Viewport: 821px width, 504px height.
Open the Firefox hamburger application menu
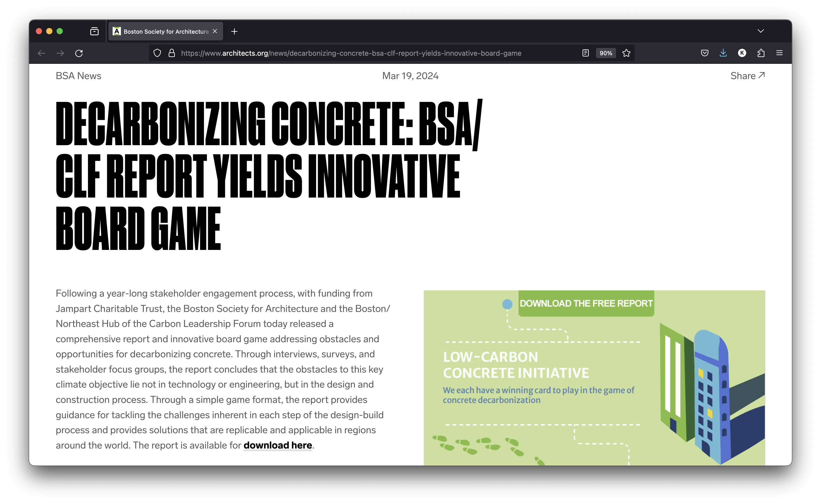pos(779,53)
